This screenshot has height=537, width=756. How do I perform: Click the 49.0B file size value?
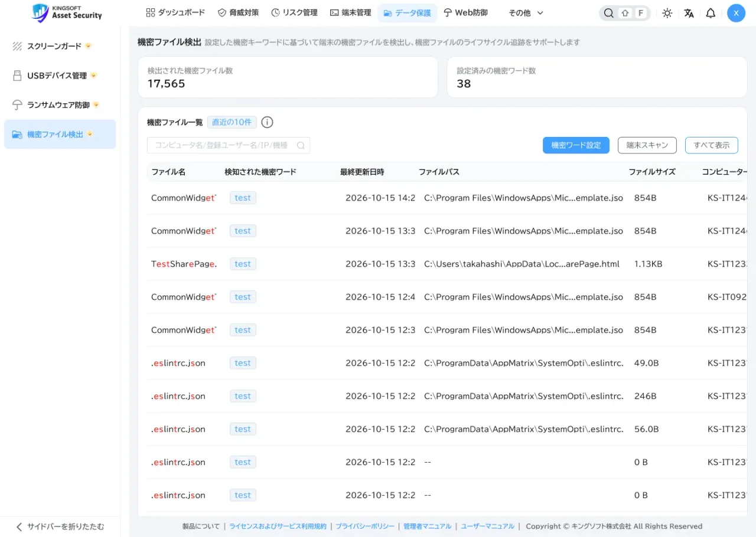(x=646, y=363)
